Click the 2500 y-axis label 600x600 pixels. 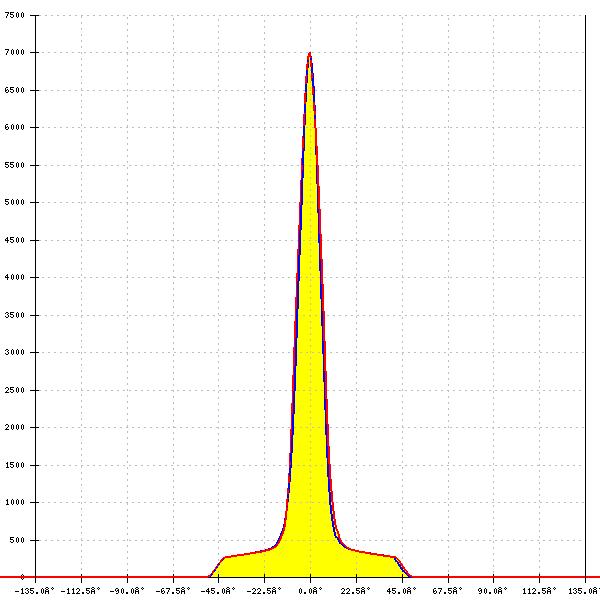(15, 390)
